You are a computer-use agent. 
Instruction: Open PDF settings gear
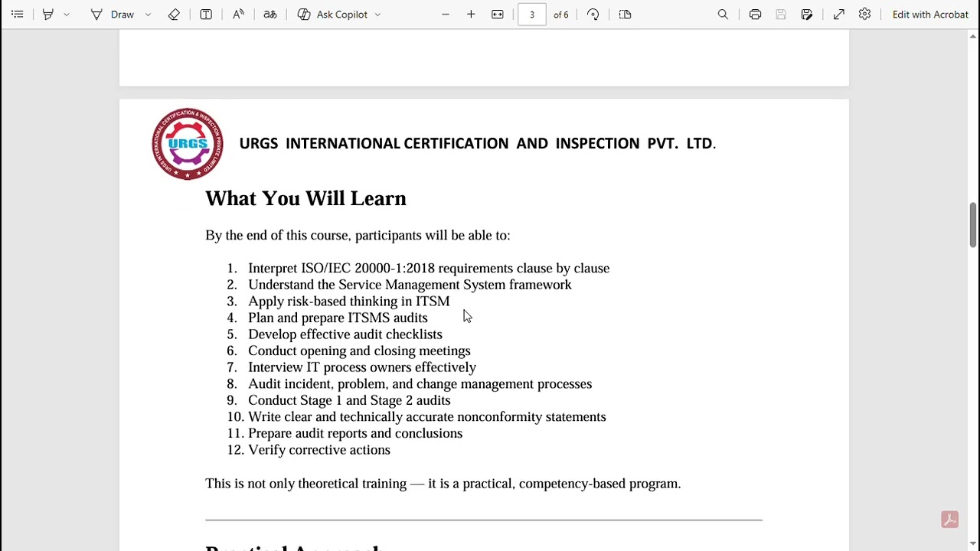(x=864, y=15)
